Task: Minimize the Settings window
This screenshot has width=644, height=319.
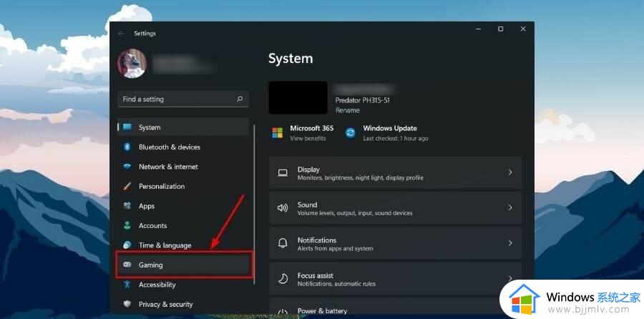Action: point(479,29)
